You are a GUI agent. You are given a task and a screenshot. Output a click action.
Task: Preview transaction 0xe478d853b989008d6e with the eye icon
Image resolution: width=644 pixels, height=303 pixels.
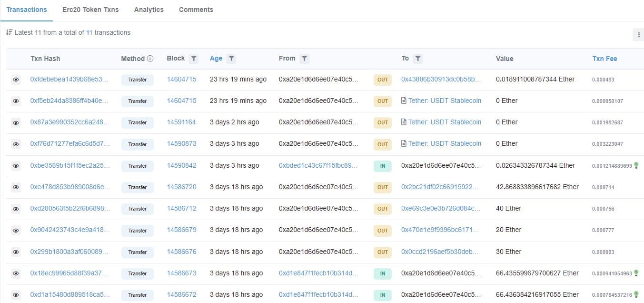(x=16, y=187)
